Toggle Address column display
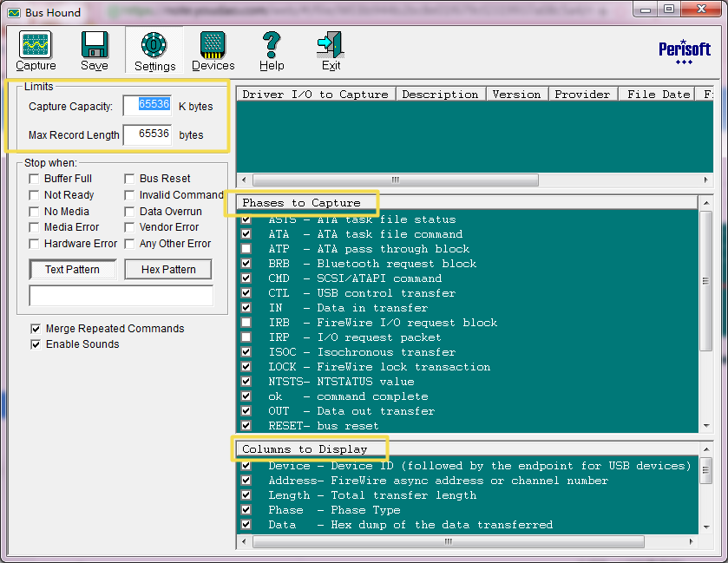This screenshot has width=728, height=563. [246, 481]
